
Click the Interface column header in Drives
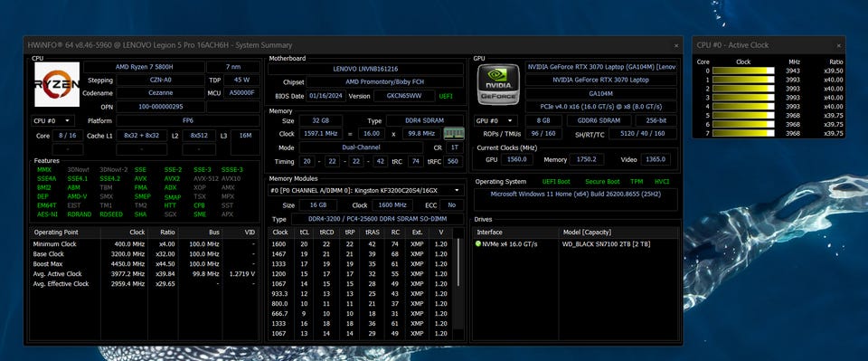point(515,233)
